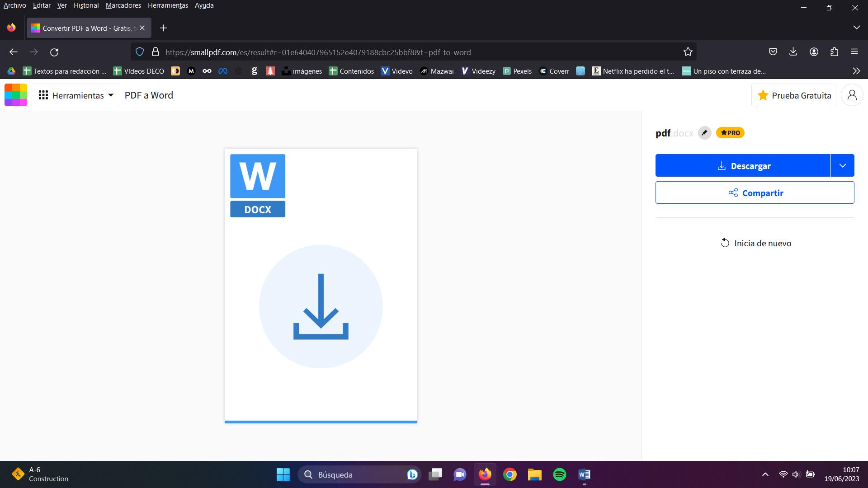Click the account avatar on Smallpdf page
The height and width of the screenshot is (488, 868).
pyautogui.click(x=852, y=95)
